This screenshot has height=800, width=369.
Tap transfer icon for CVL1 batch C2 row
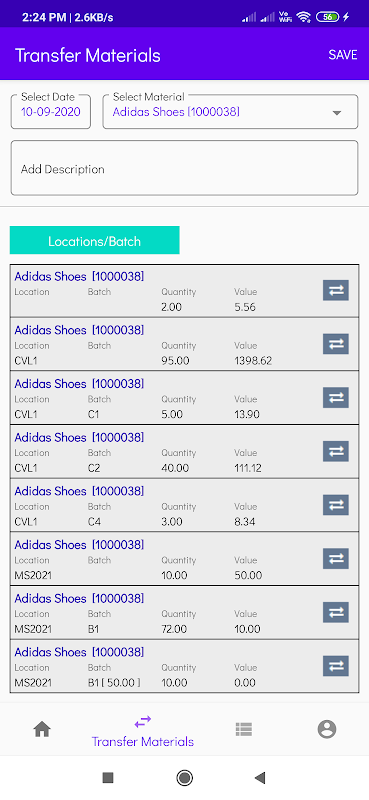tap(336, 452)
